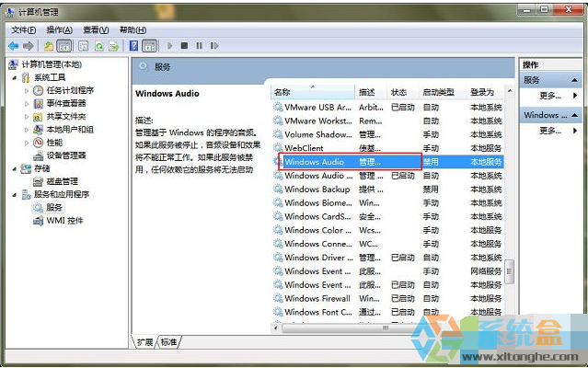The image size is (588, 368).
Task: Click the vertical scrollbar thumb in services list
Action: click(x=509, y=271)
